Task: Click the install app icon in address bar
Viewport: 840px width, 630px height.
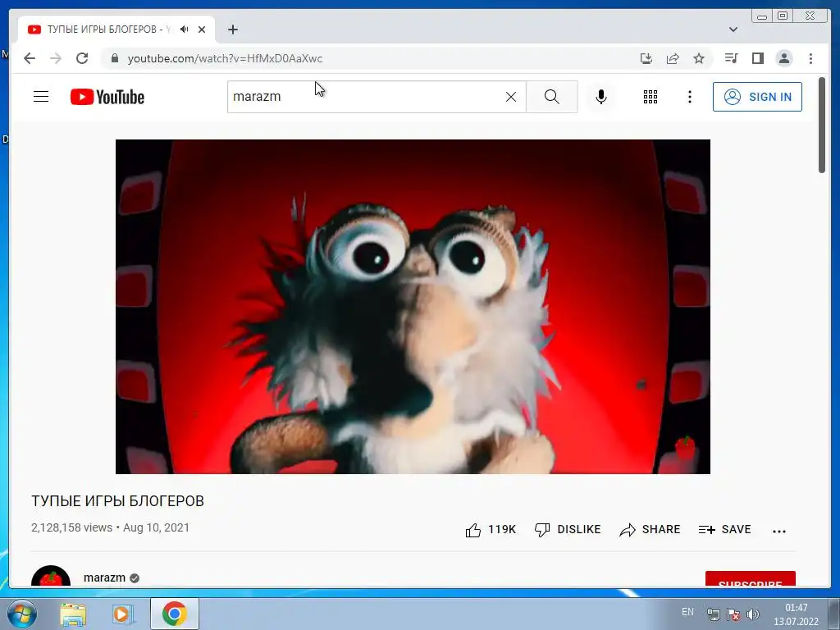Action: tap(646, 58)
